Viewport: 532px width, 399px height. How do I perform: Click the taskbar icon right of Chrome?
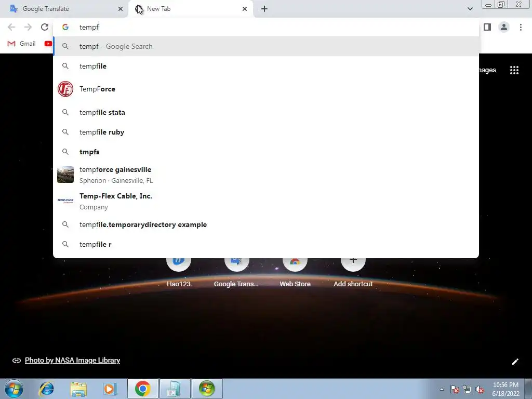tap(175, 389)
